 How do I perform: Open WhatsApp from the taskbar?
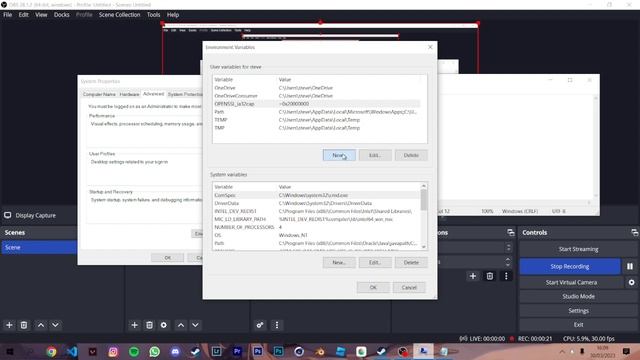(x=154, y=351)
